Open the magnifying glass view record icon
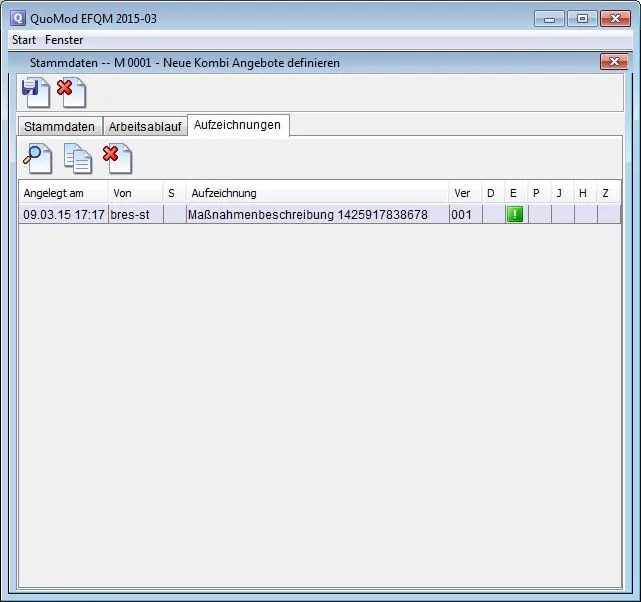 pyautogui.click(x=39, y=158)
